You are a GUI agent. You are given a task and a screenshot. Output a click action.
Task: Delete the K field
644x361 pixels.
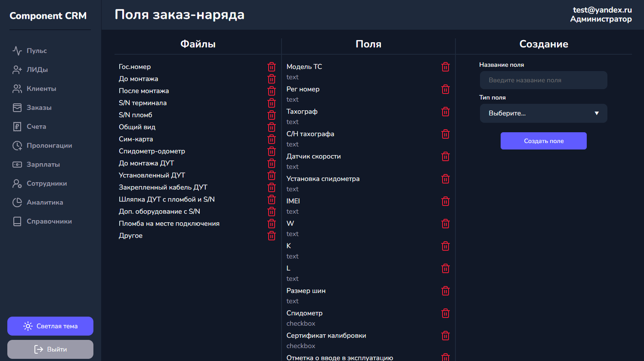coord(446,246)
